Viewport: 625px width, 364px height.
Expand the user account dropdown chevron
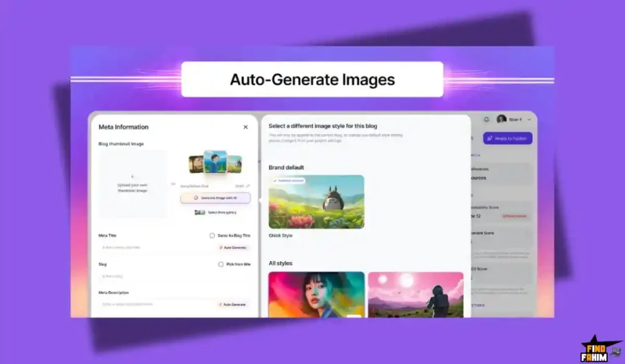click(529, 120)
